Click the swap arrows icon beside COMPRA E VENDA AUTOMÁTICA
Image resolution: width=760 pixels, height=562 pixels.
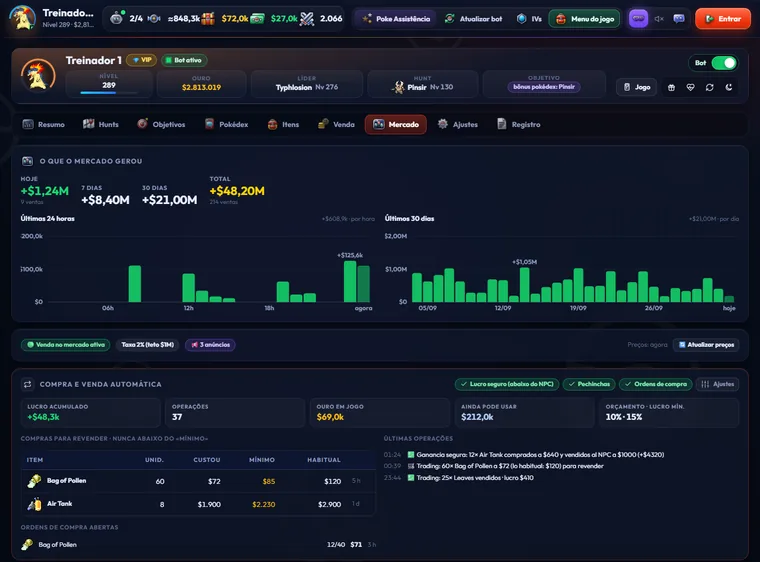click(x=27, y=384)
